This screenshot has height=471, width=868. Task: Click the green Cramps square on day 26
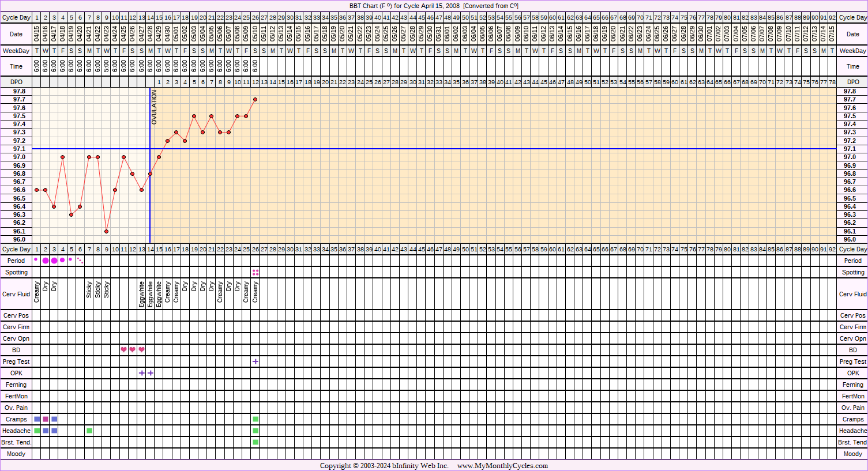click(255, 419)
